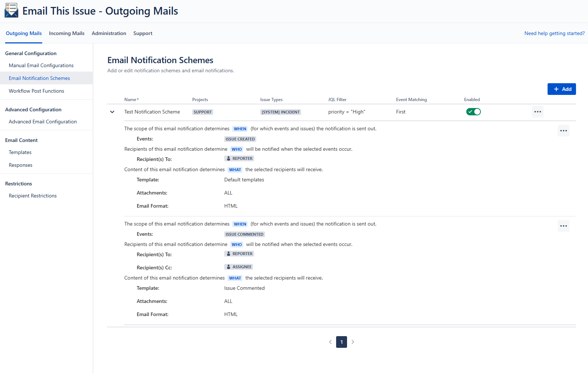Switch to the Incoming Mails tab

tap(67, 33)
